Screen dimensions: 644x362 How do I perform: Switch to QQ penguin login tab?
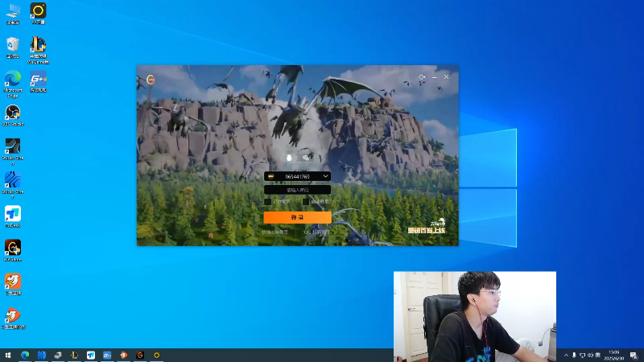point(289,158)
